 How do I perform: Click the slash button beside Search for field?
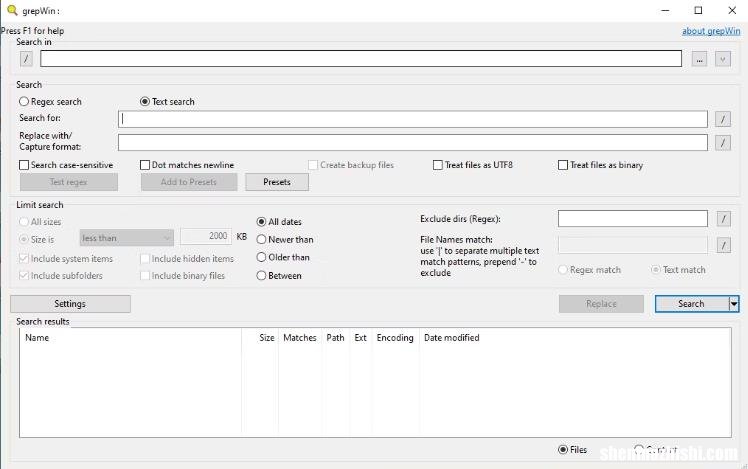[x=723, y=119]
